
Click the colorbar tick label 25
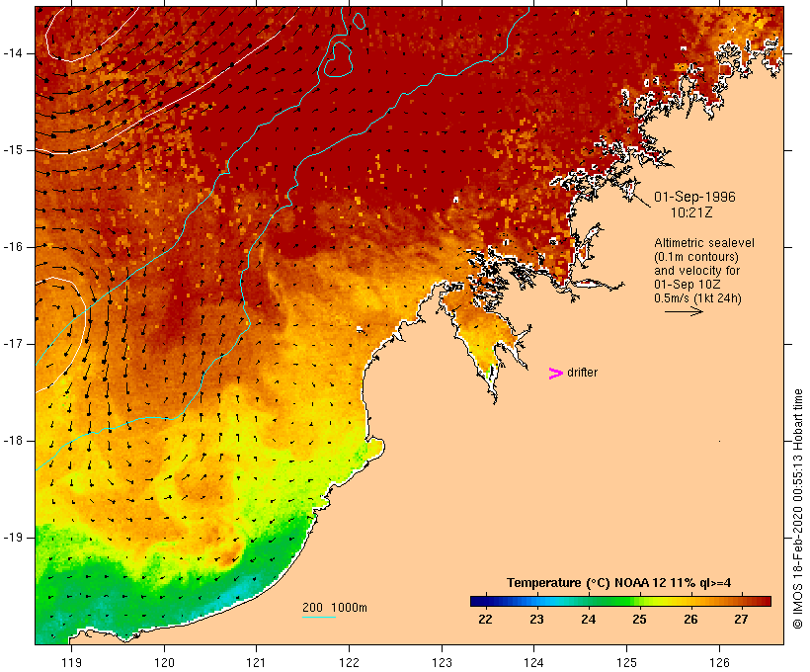click(639, 620)
